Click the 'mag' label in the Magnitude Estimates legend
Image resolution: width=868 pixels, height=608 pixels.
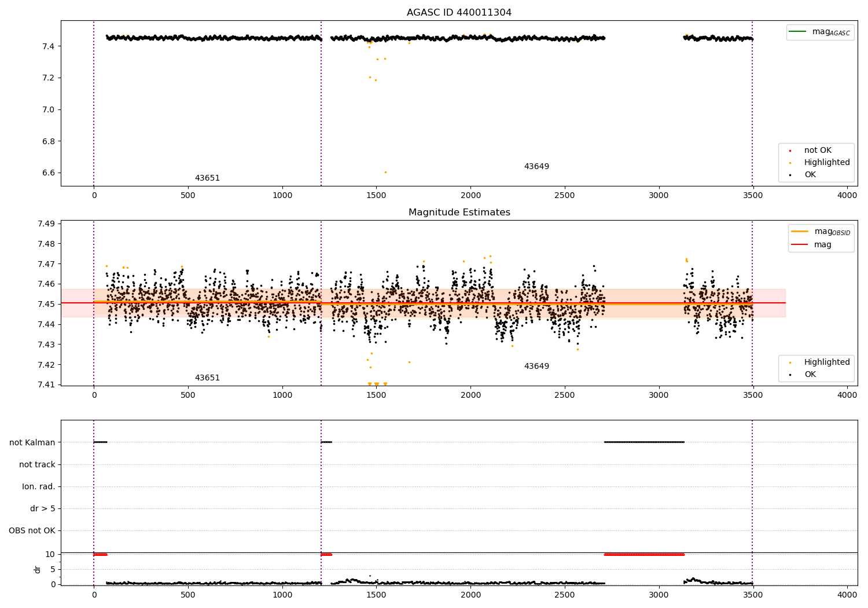coord(823,244)
